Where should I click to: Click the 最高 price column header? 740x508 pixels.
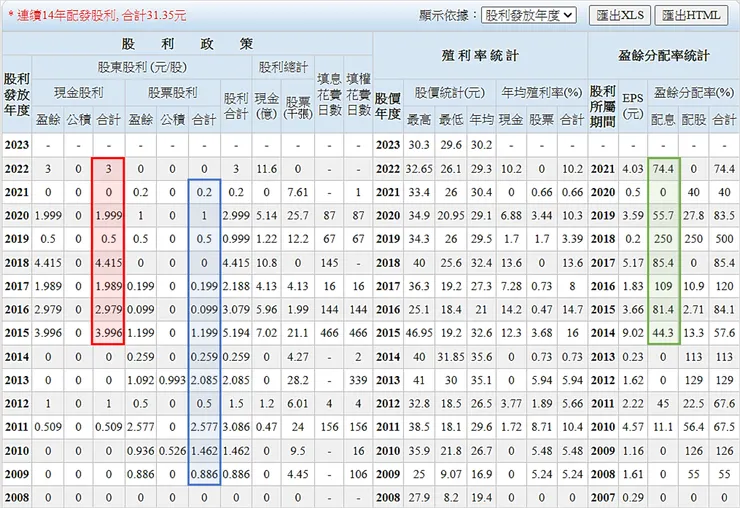[419, 119]
